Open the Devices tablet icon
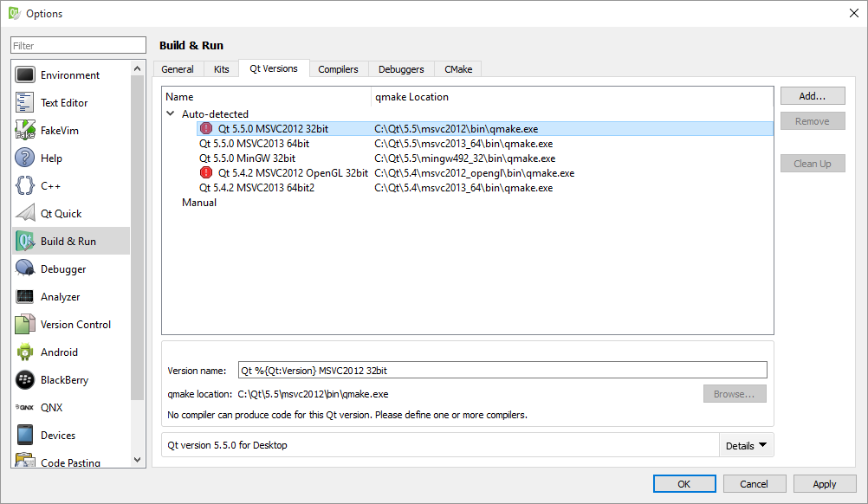Screen dimensions: 868x504 (x=25, y=435)
